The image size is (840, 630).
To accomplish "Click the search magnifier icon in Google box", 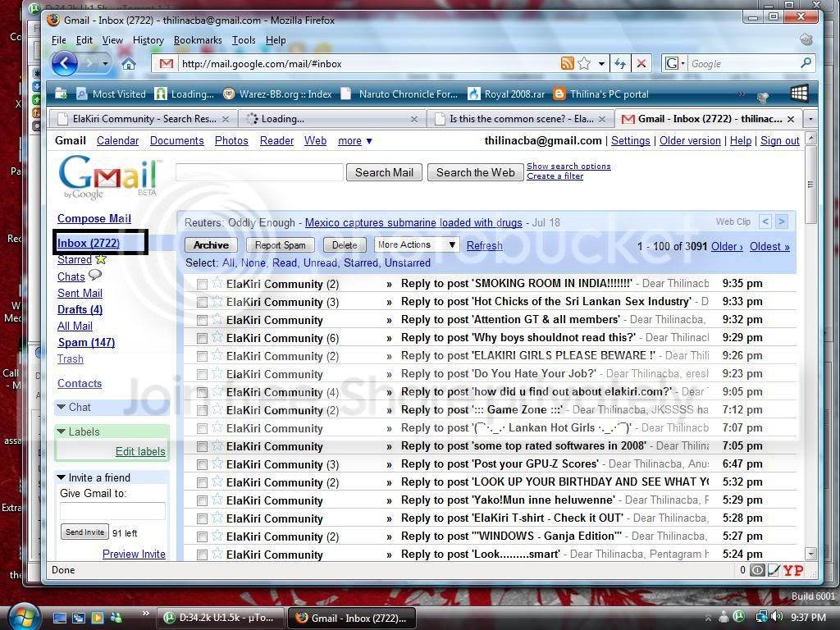I will [806, 63].
